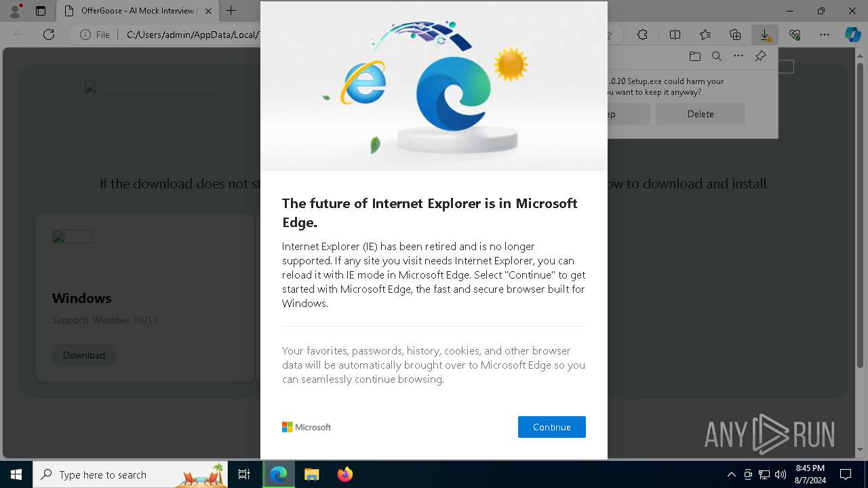Click the Microsoft logo in dialog

click(x=307, y=427)
